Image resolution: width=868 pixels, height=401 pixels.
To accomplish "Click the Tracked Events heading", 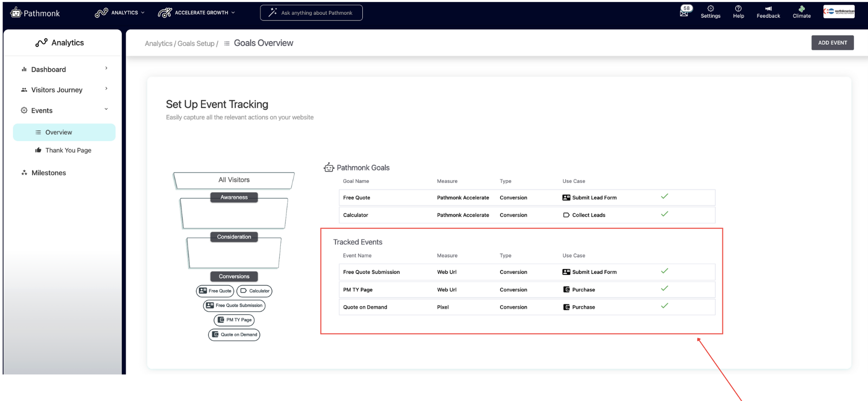I will [358, 242].
